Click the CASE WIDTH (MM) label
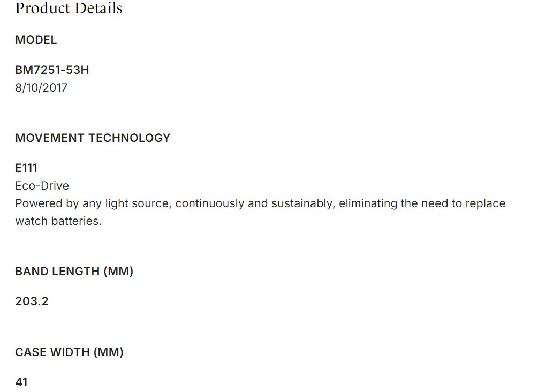 tap(69, 352)
